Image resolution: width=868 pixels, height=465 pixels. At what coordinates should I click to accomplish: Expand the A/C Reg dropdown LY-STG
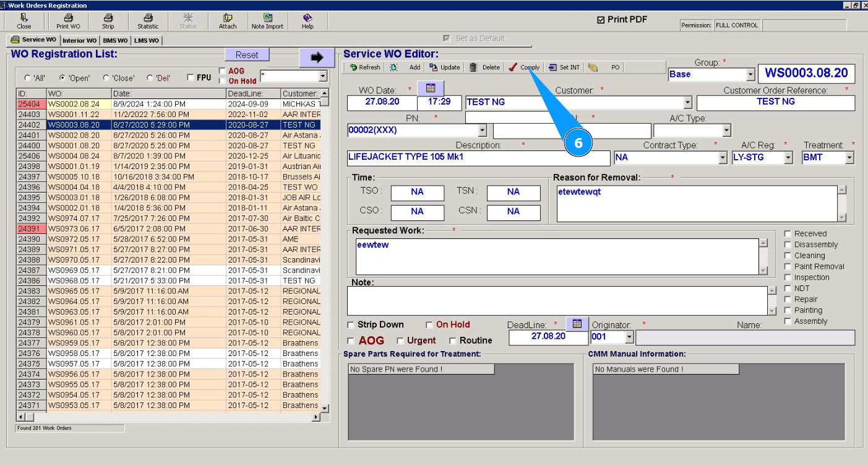point(788,158)
